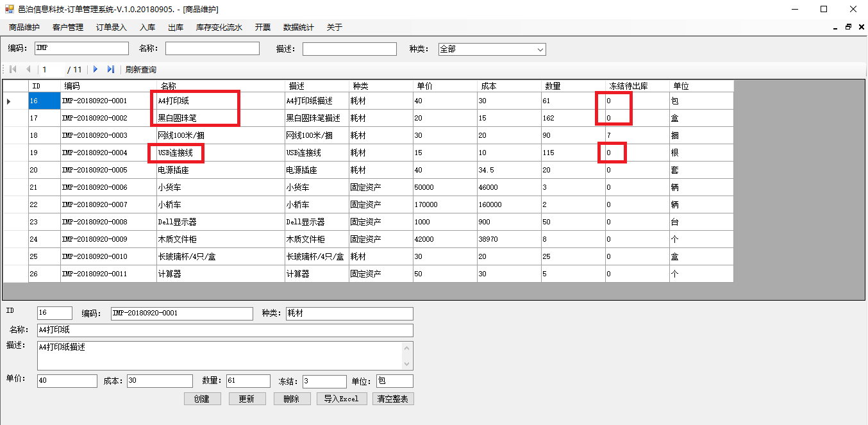
Task: Go to the first page navigator icon
Action: click(13, 69)
